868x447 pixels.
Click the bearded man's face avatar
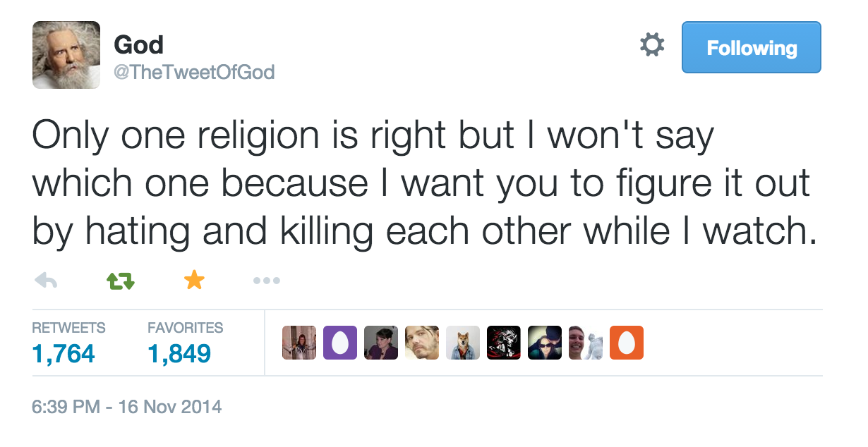coord(422,343)
